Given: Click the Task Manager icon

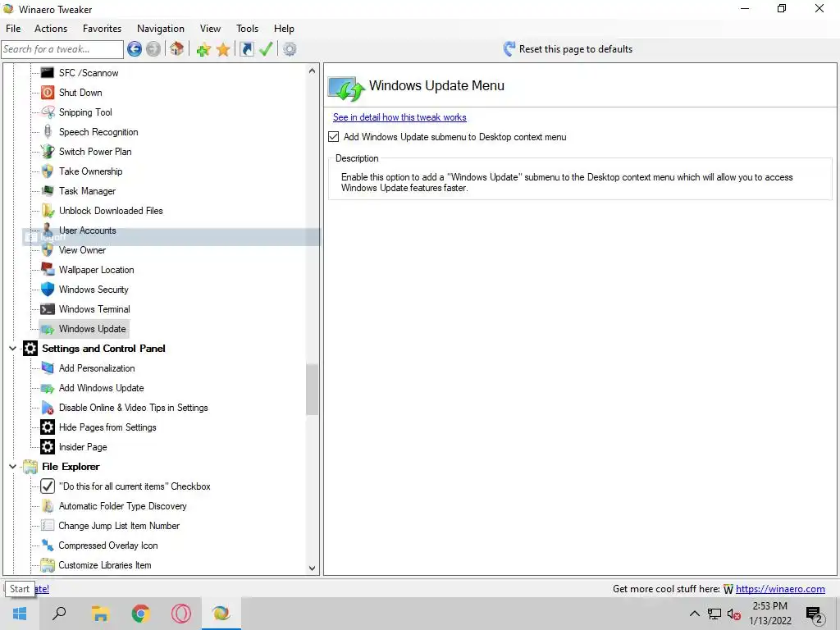Looking at the screenshot, I should point(48,190).
